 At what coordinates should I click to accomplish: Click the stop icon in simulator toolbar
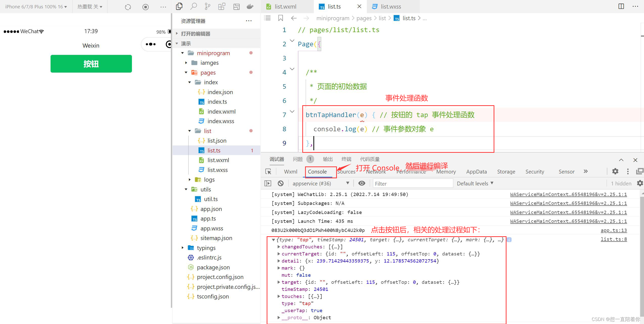click(x=145, y=7)
